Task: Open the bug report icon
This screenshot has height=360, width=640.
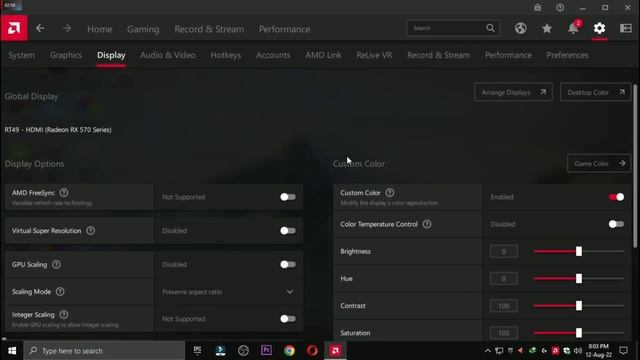Action: pos(538,8)
